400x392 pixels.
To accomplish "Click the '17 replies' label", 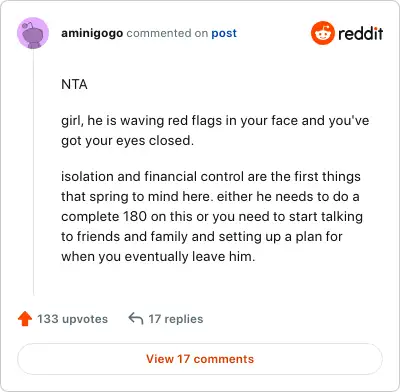I will [176, 319].
